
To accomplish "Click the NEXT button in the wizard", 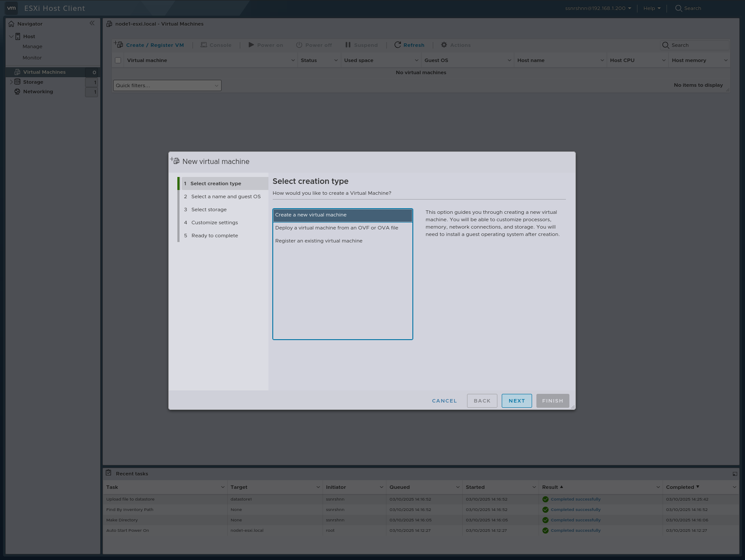I will pyautogui.click(x=516, y=400).
